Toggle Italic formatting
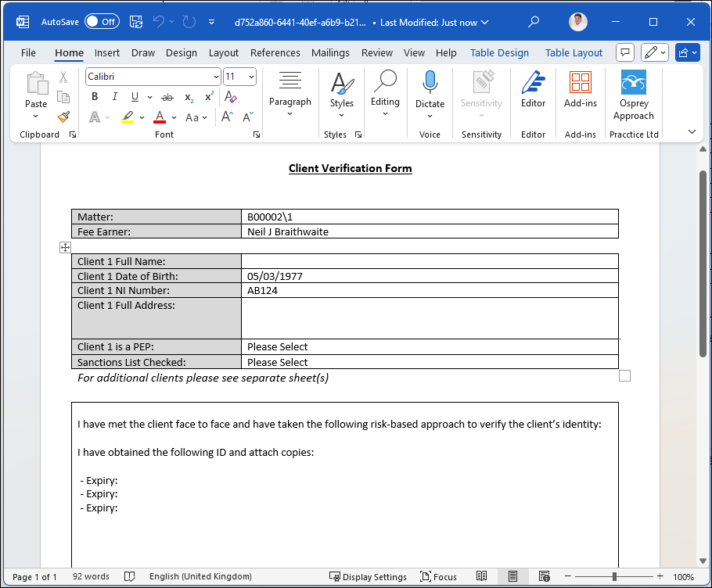712x588 pixels. click(115, 97)
